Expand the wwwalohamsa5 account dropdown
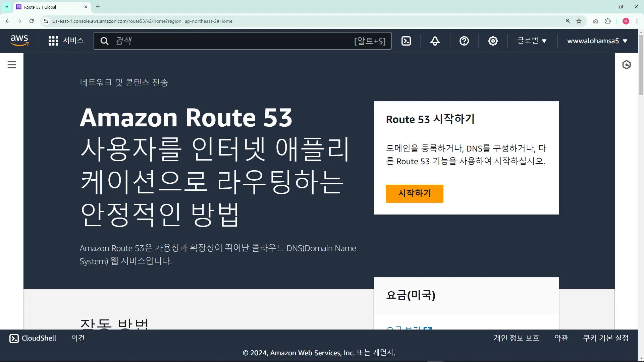 click(597, 41)
